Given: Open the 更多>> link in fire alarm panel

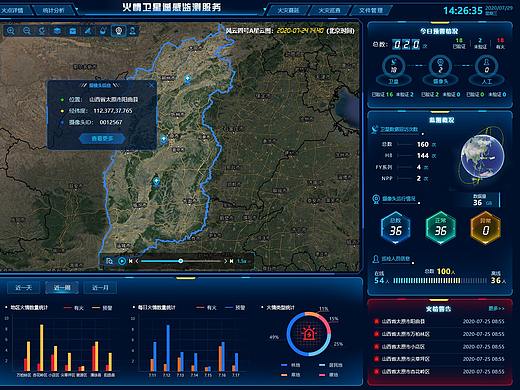Looking at the screenshot, I should (496, 309).
